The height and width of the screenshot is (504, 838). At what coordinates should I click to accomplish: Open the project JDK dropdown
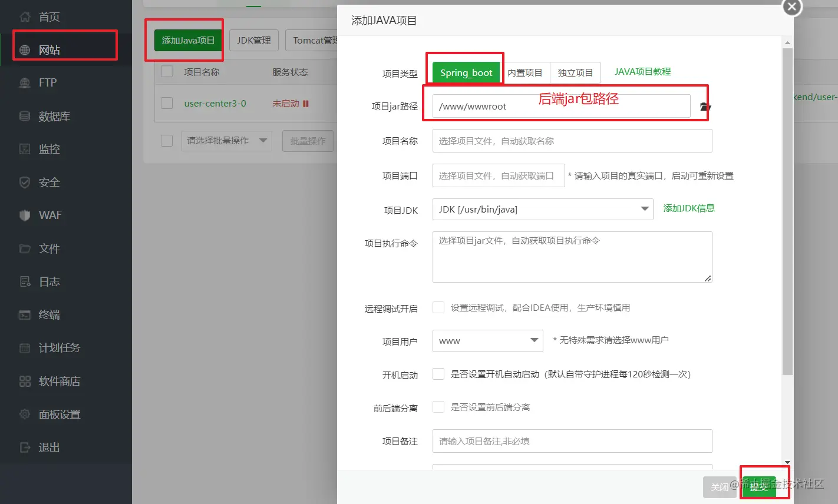coord(543,210)
